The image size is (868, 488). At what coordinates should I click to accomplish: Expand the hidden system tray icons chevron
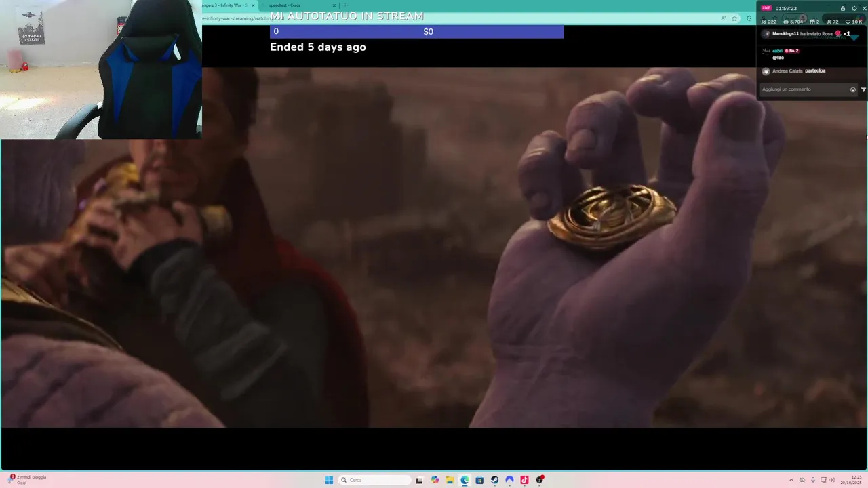pos(791,480)
